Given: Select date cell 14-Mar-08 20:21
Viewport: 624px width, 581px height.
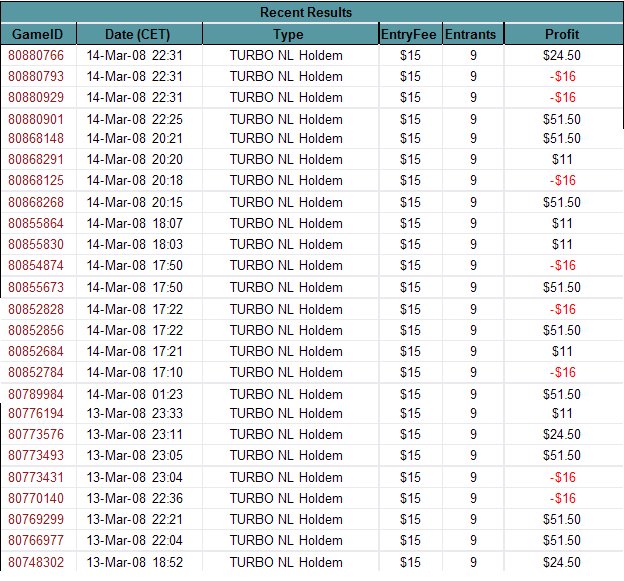Looking at the screenshot, I should [135, 138].
